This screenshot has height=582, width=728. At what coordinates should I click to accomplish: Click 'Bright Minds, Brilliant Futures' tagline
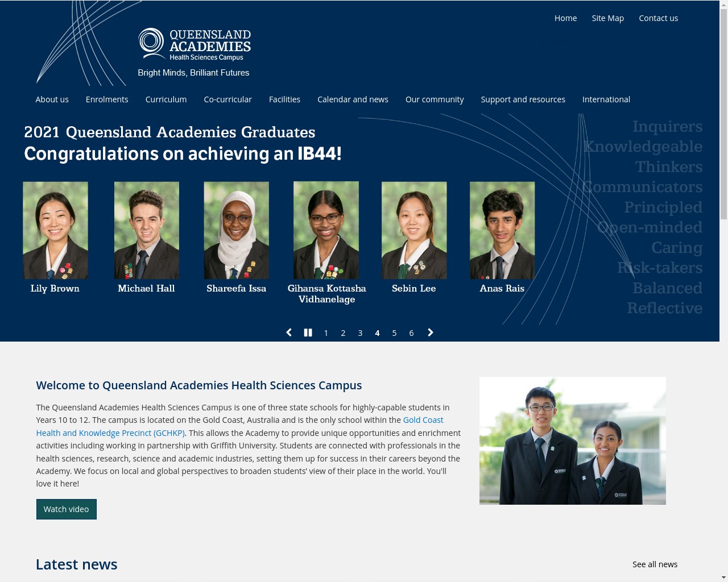193,73
